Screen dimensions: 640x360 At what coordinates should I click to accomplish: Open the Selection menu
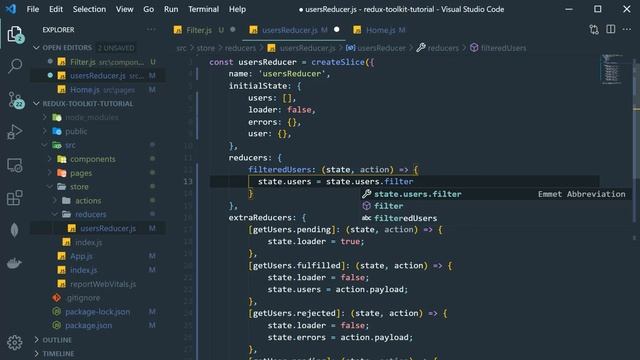[x=89, y=9]
